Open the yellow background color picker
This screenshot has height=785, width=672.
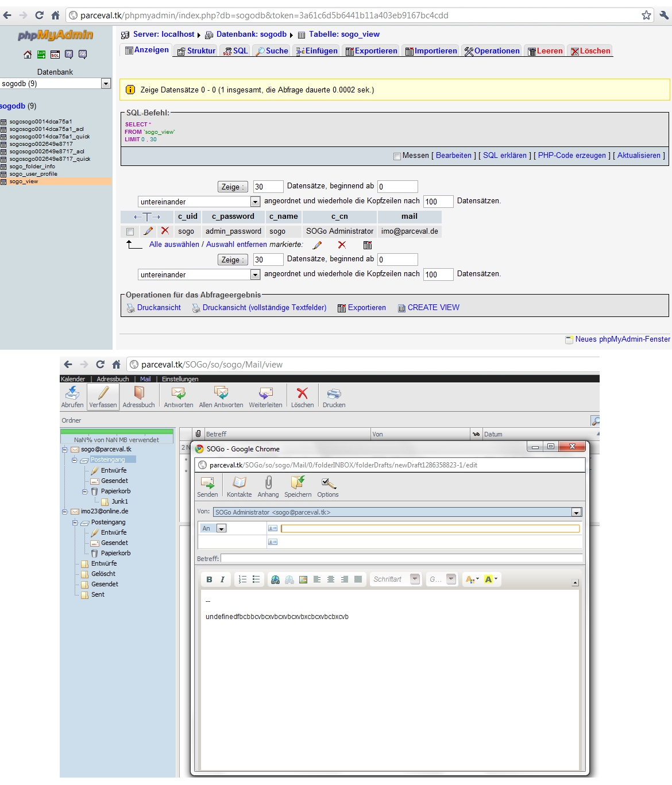coord(491,579)
